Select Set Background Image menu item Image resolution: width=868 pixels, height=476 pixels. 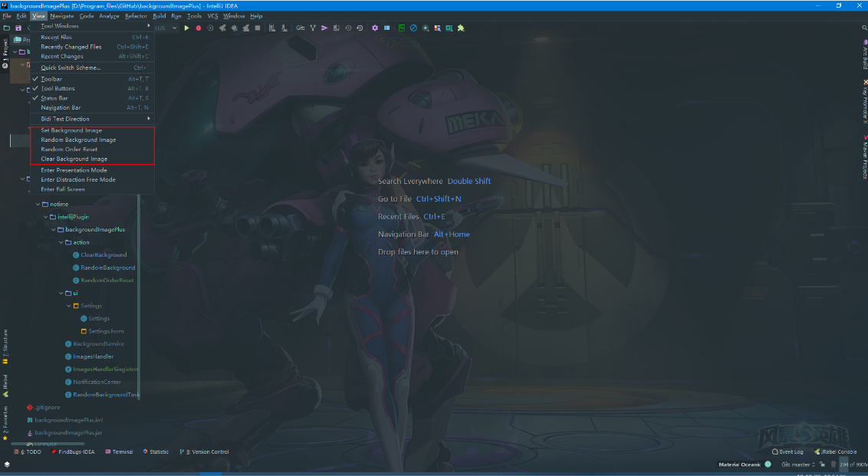click(x=92, y=130)
